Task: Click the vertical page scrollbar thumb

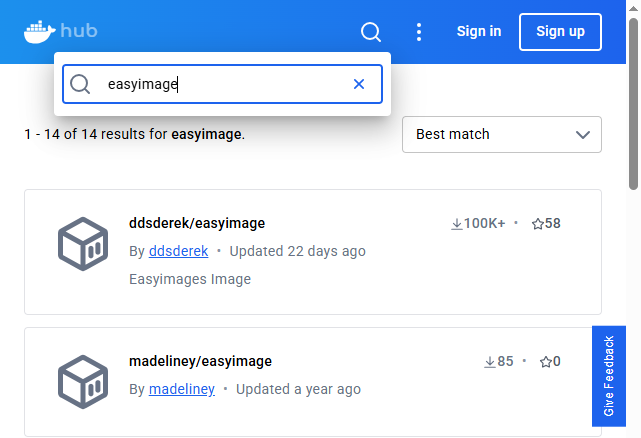Action: (x=633, y=104)
